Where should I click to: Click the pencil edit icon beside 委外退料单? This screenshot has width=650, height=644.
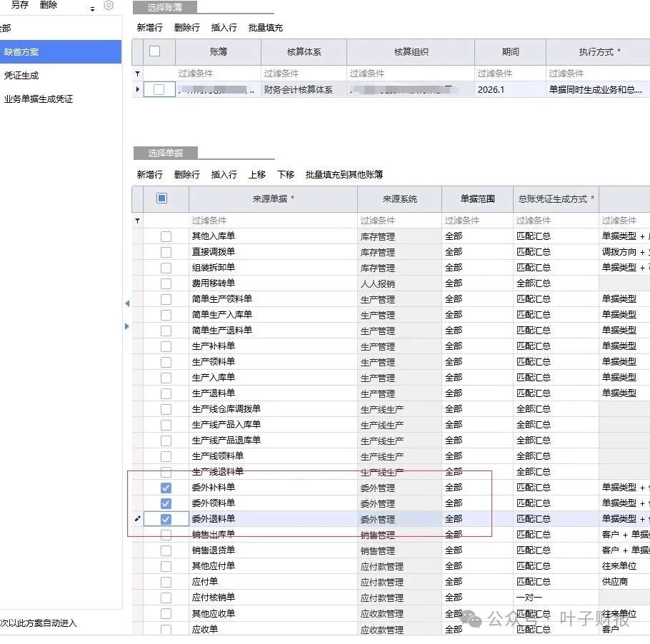tap(138, 519)
